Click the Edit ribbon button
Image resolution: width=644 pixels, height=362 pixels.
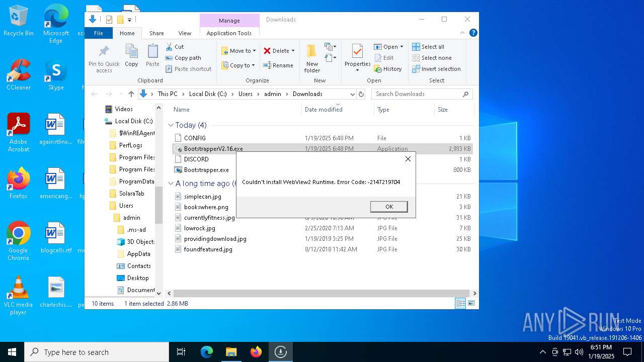coord(384,58)
